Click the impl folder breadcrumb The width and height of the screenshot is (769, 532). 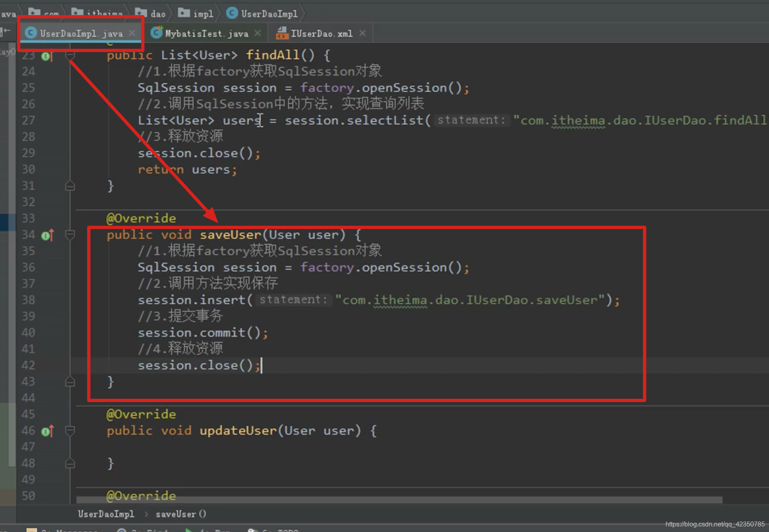[196, 13]
